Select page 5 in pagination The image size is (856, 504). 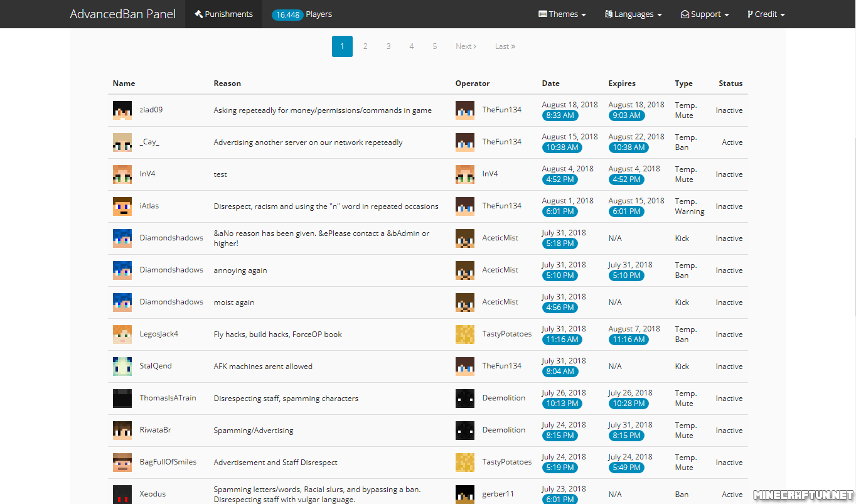pos(434,46)
